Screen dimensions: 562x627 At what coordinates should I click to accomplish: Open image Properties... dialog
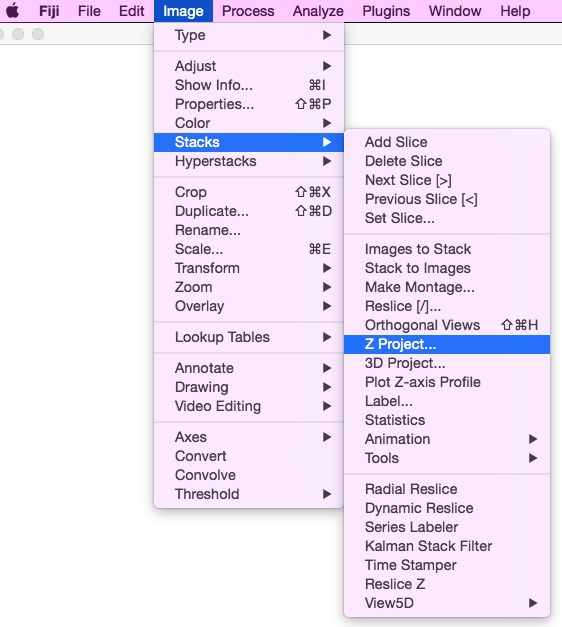point(249,104)
